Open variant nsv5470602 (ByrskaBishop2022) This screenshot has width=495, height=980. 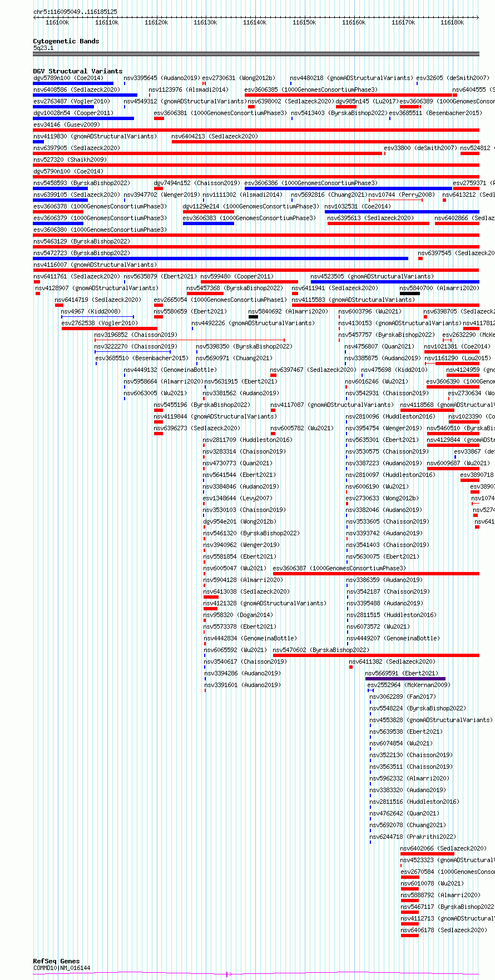(321, 650)
